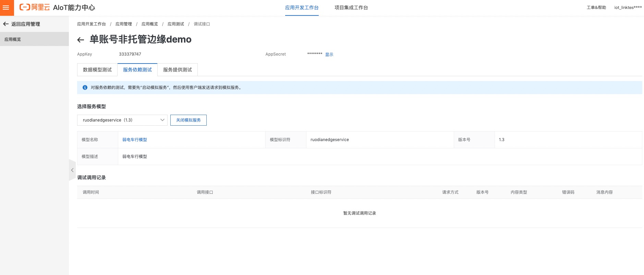Click 模型描述 value 弱电车行模型
Viewport: 644px width, 275px height.
[135, 157]
